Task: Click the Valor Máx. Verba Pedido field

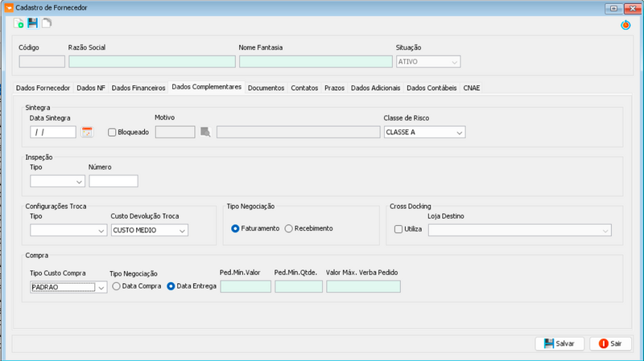Action: click(364, 286)
